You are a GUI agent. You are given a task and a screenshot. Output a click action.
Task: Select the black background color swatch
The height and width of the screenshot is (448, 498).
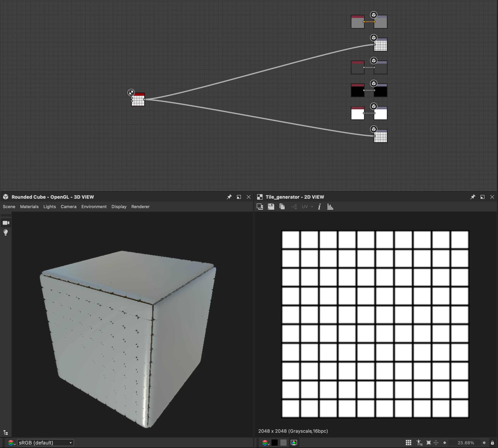point(275,443)
